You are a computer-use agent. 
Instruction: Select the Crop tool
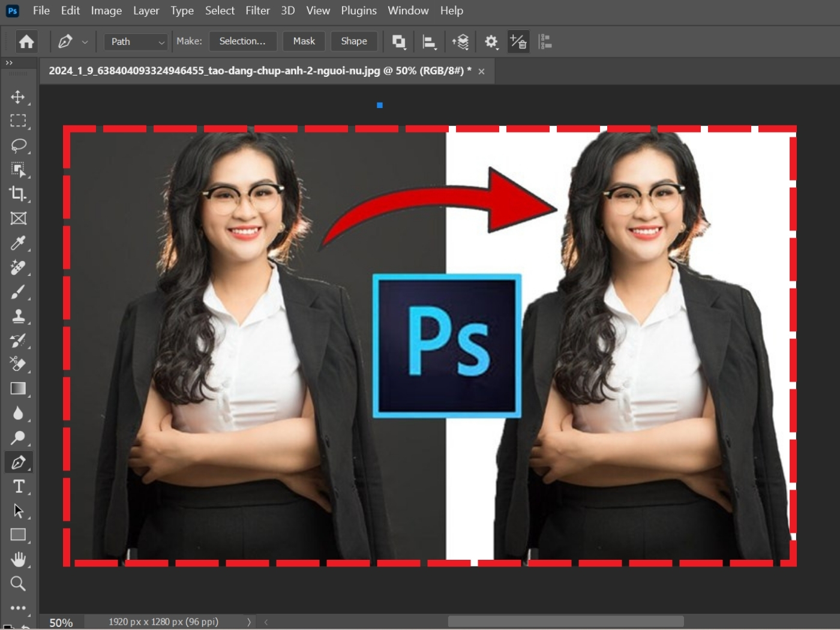(18, 194)
